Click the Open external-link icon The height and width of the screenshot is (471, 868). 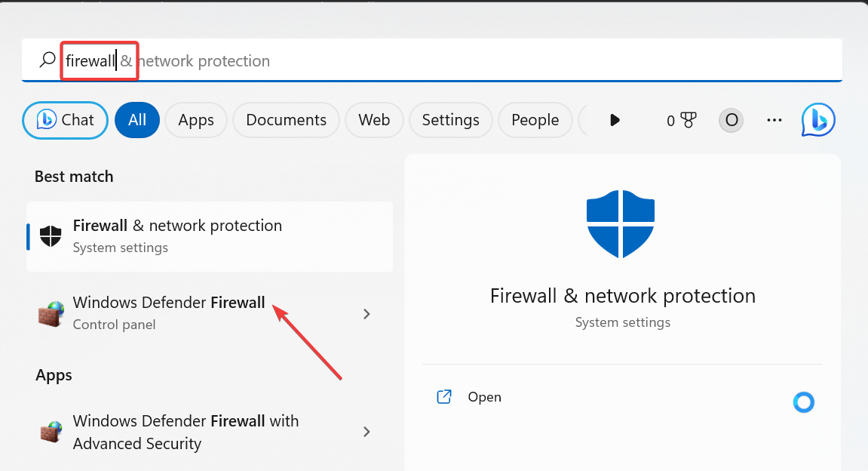[444, 397]
